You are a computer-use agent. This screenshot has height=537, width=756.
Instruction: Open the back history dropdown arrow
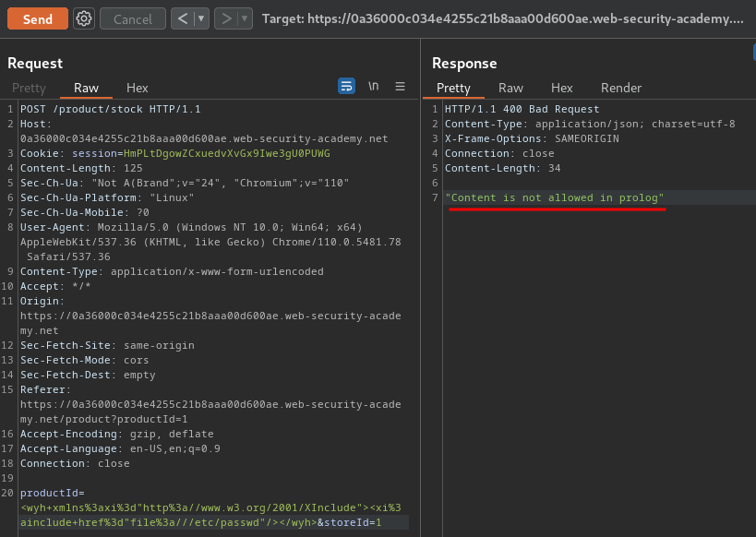coord(201,18)
